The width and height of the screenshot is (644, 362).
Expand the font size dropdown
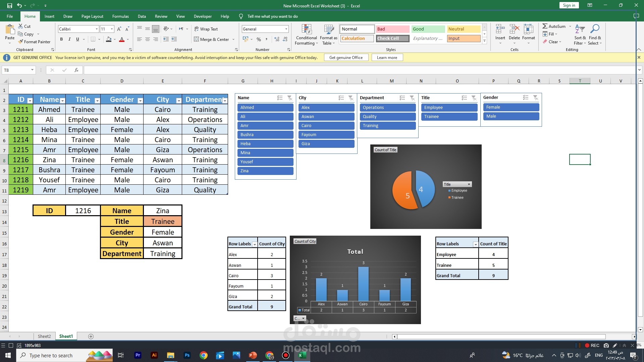pos(112,29)
